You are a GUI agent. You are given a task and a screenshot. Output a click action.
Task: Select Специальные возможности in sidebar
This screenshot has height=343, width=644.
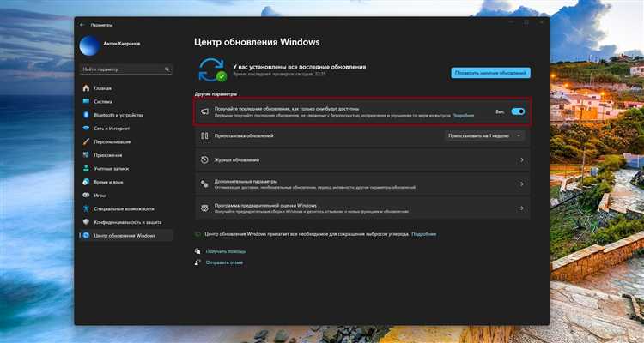(125, 209)
